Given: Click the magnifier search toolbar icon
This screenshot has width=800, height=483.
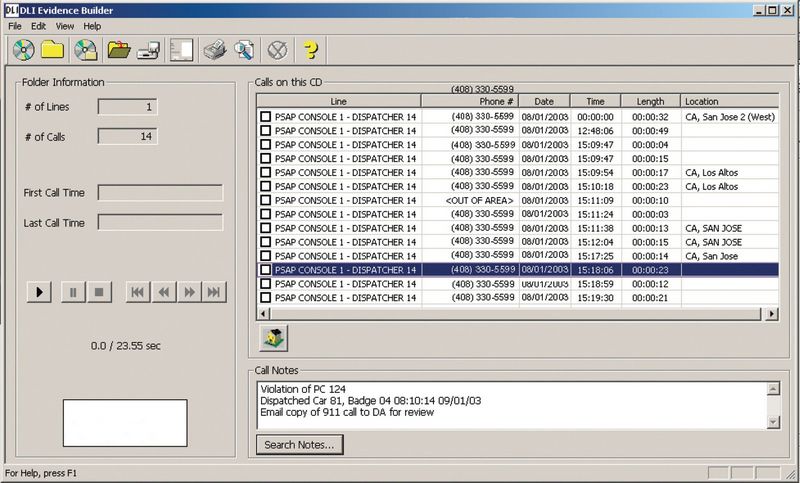Looking at the screenshot, I should (243, 48).
